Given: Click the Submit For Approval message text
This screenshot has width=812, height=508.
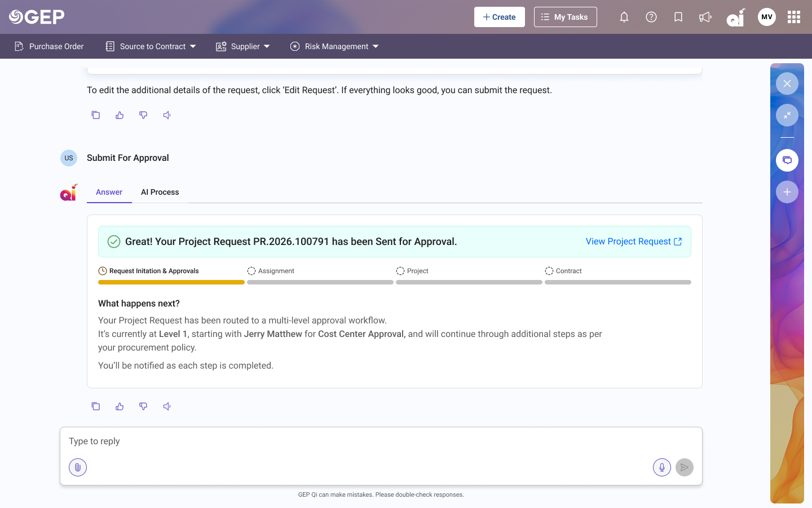Looking at the screenshot, I should pos(128,158).
